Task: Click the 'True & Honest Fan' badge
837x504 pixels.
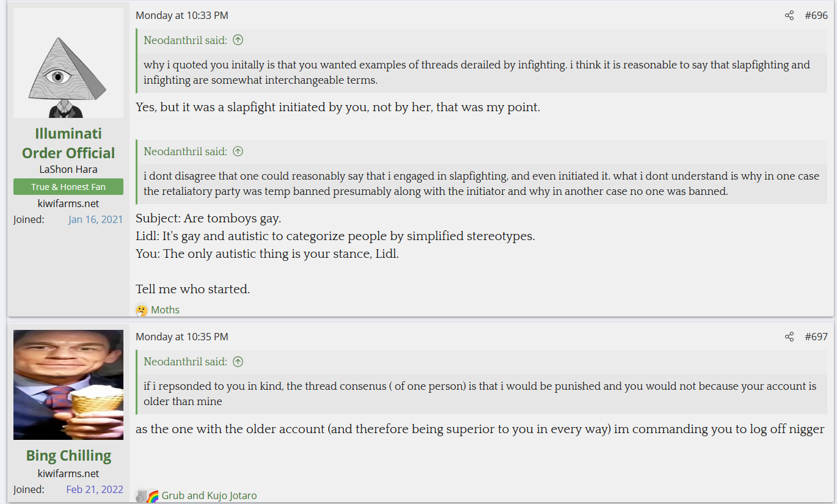Action: (x=68, y=187)
